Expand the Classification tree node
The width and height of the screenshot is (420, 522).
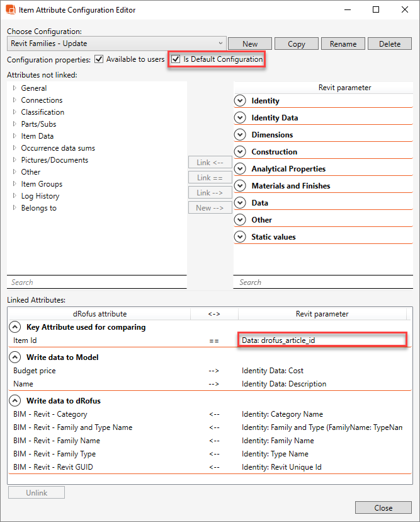pyautogui.click(x=14, y=112)
